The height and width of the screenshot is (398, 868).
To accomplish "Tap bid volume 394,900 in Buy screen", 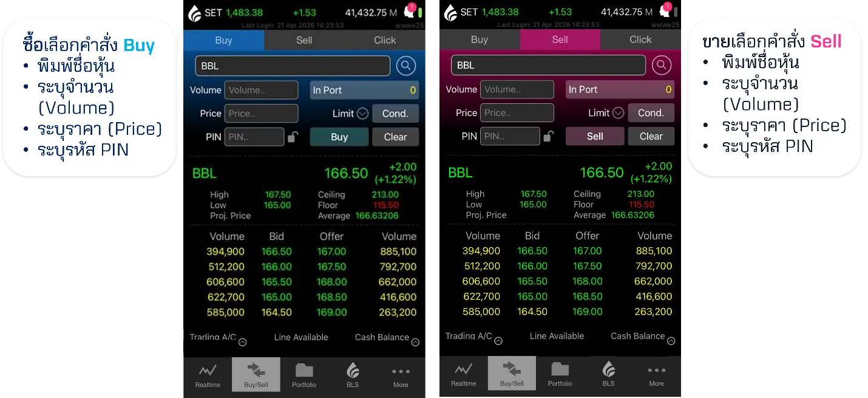I will 226,252.
